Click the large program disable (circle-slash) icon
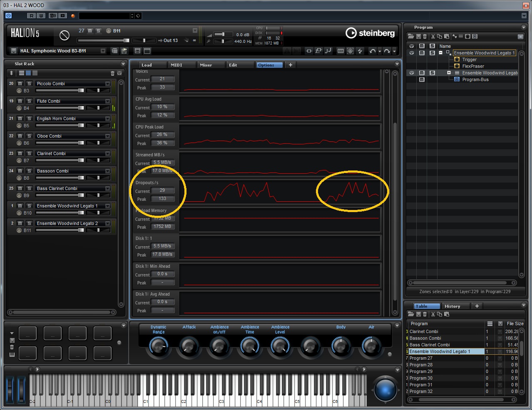 point(64,35)
